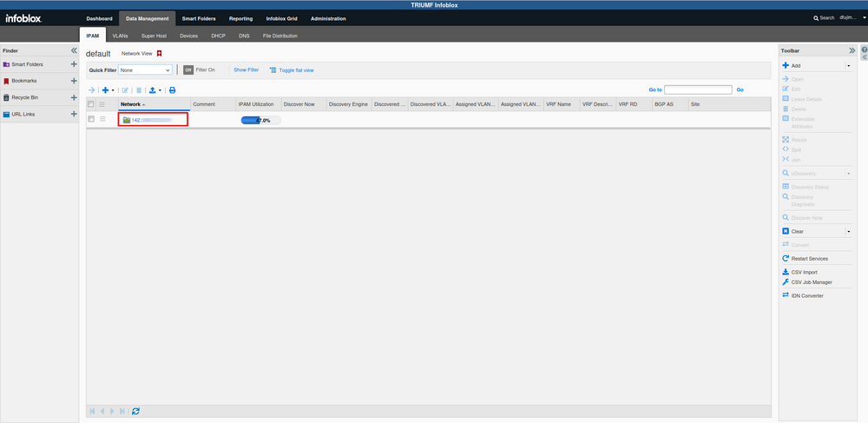Check the 142 network row checkbox
868x423 pixels.
tap(91, 119)
